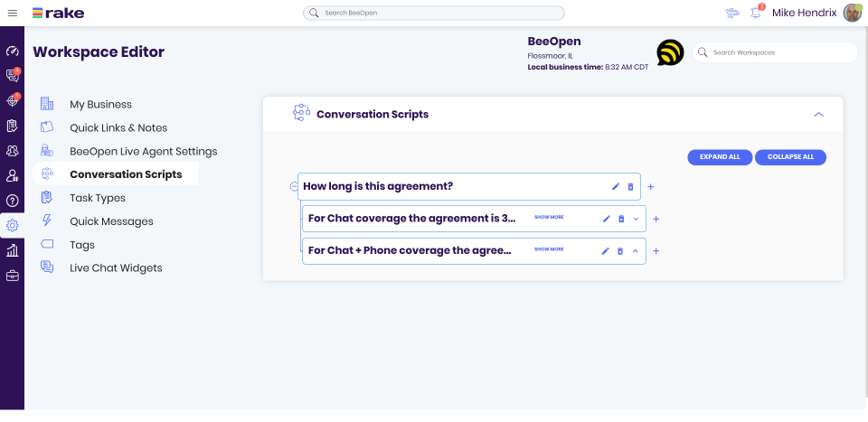
Task: Delete the 'For Chat + Phone coverage' answer
Action: coord(620,251)
